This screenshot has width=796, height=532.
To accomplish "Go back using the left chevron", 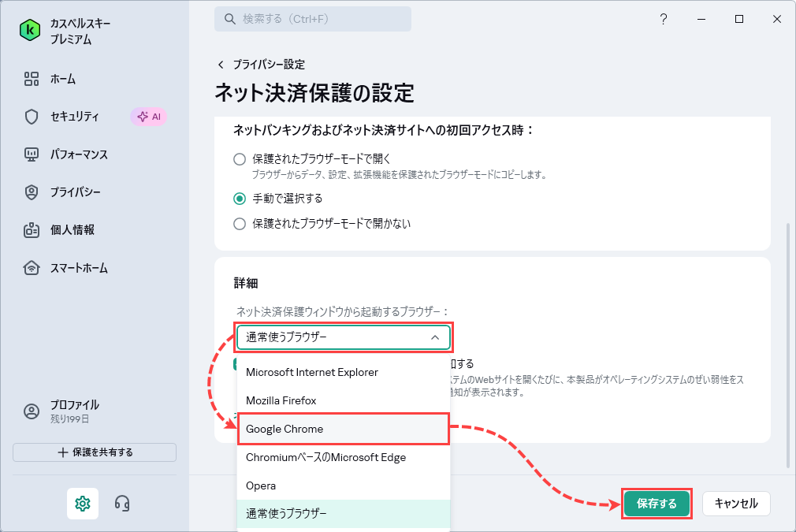I will 221,65.
